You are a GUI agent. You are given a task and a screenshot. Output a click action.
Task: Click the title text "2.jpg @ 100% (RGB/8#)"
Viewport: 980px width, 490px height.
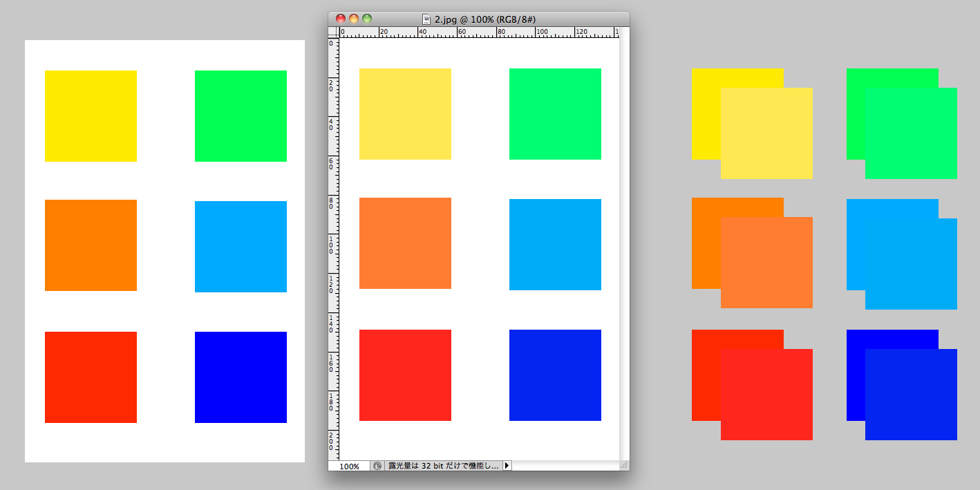[484, 19]
